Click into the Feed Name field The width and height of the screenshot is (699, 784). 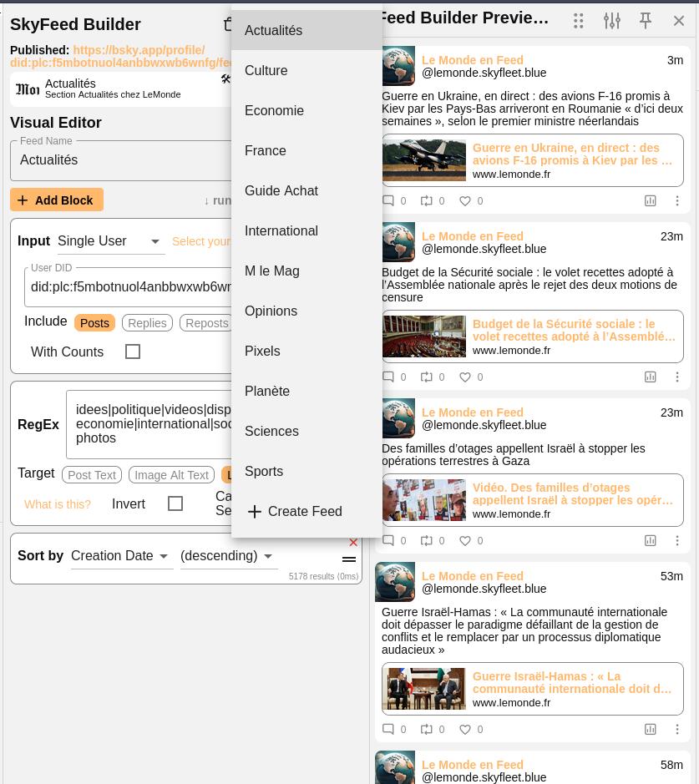[121, 160]
